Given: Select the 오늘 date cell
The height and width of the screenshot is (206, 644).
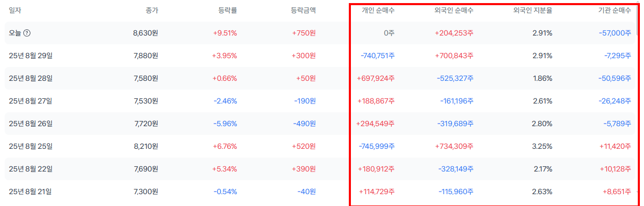Looking at the screenshot, I should click(x=14, y=33).
